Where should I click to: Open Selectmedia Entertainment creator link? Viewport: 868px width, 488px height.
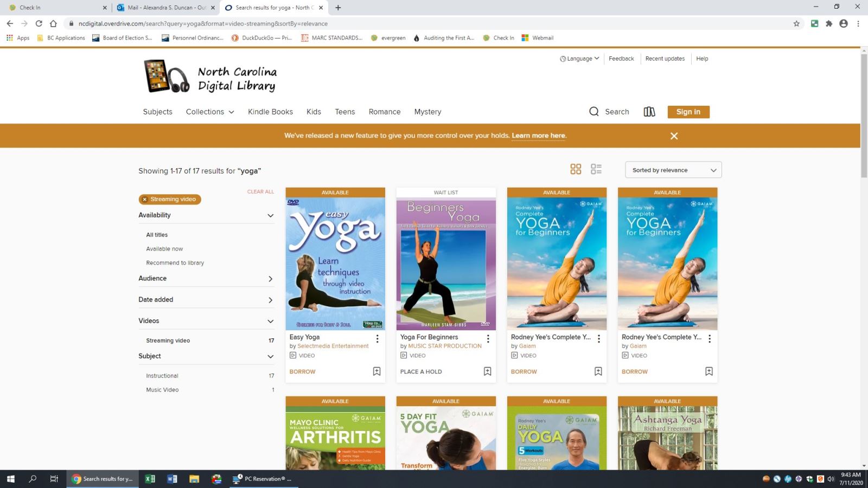pyautogui.click(x=333, y=346)
